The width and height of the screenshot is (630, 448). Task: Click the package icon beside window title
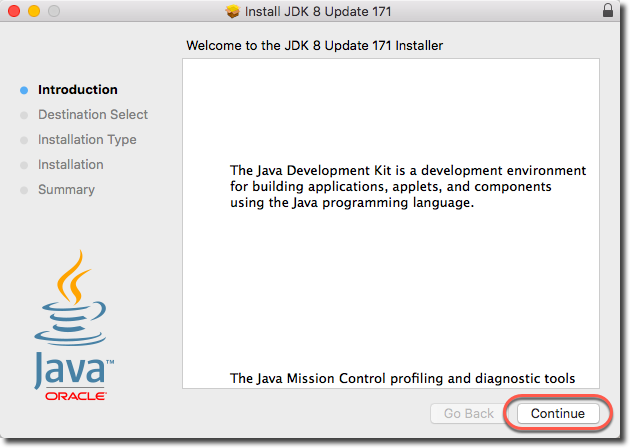[x=232, y=11]
